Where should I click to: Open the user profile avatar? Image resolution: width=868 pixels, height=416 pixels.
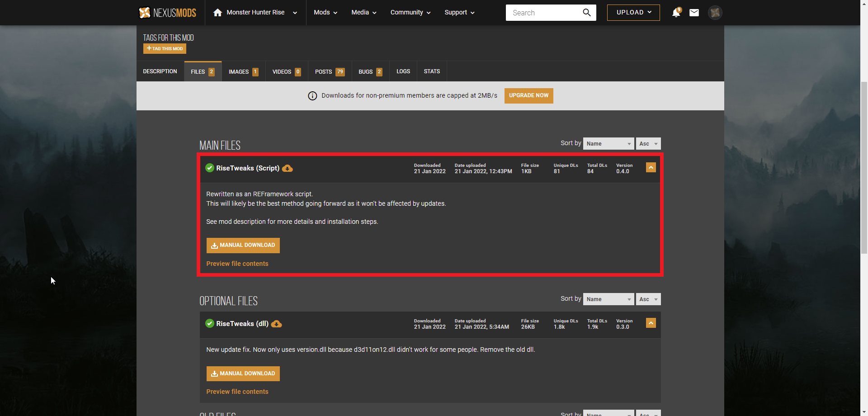click(x=715, y=13)
